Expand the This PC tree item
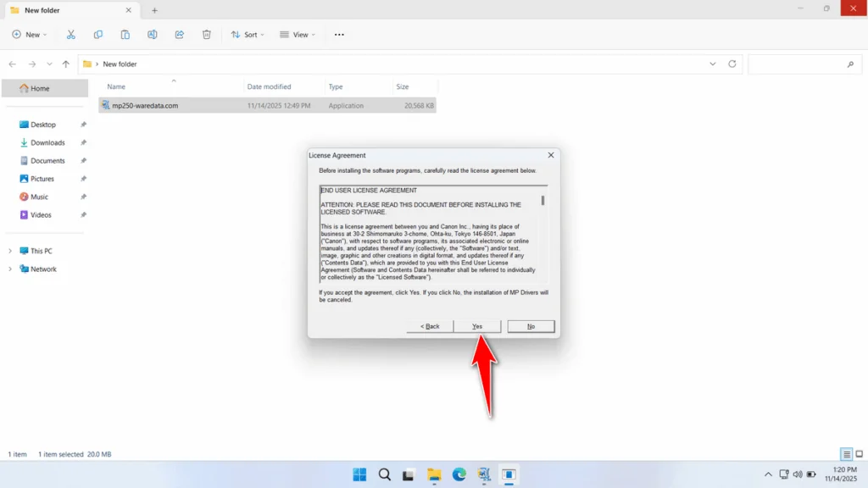The image size is (868, 488). tap(10, 251)
